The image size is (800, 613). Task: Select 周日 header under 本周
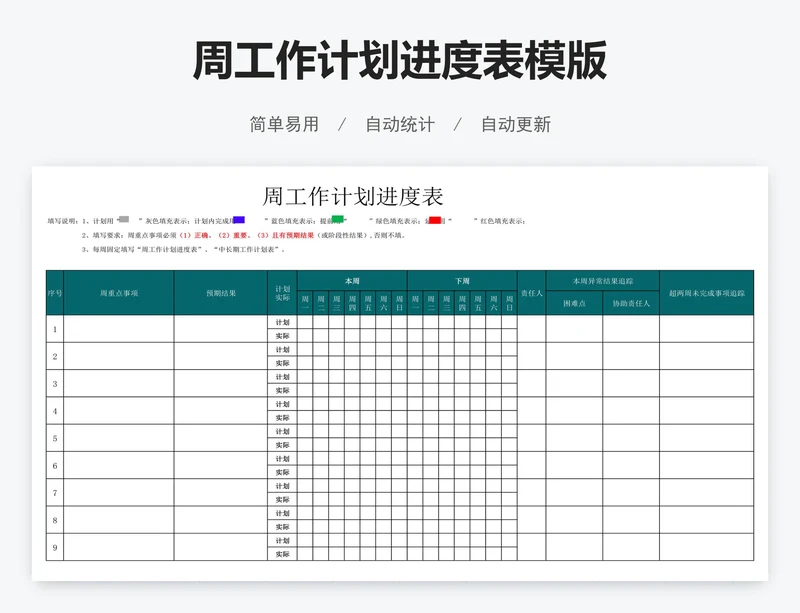click(x=399, y=303)
